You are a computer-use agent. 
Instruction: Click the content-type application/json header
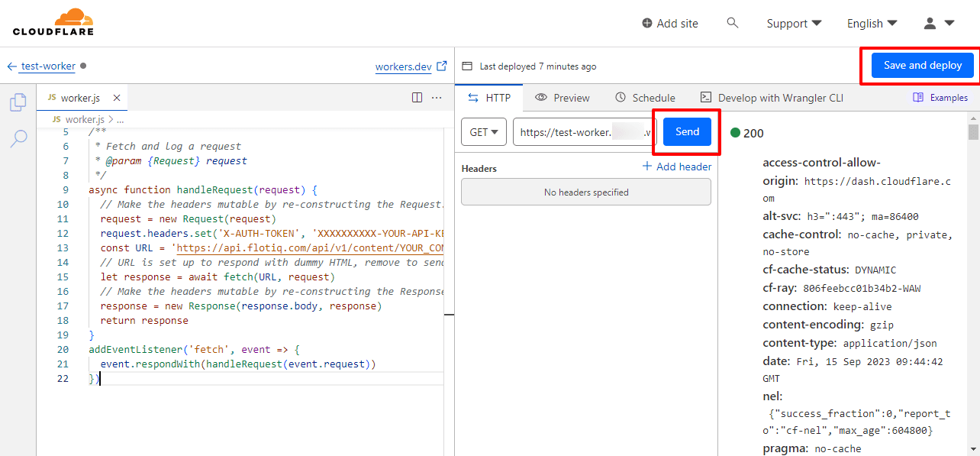click(849, 343)
